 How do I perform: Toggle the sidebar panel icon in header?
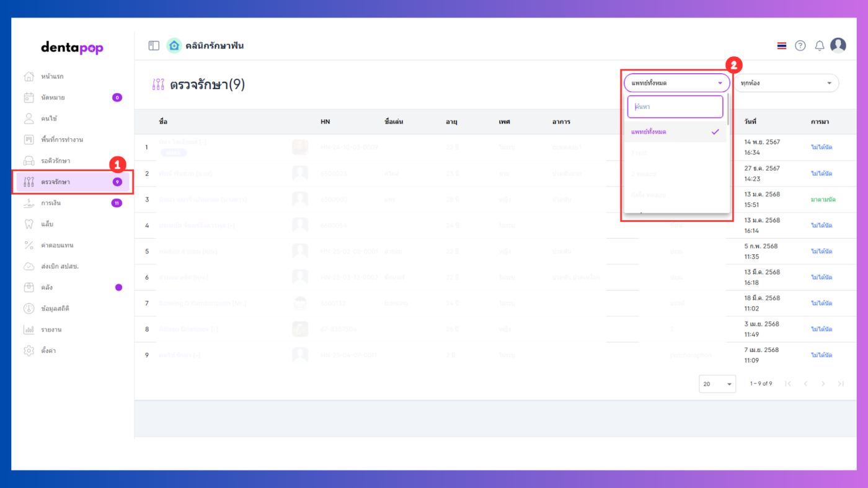point(154,46)
